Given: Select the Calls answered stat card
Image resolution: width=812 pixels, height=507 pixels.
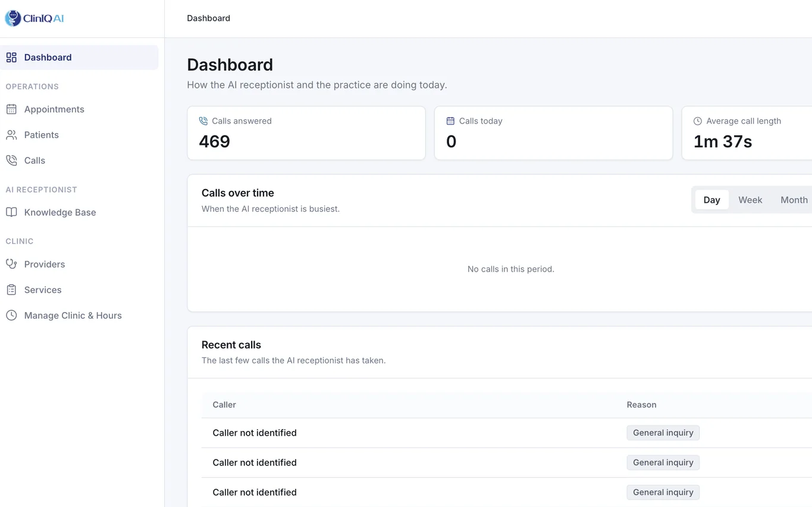Looking at the screenshot, I should tap(306, 133).
